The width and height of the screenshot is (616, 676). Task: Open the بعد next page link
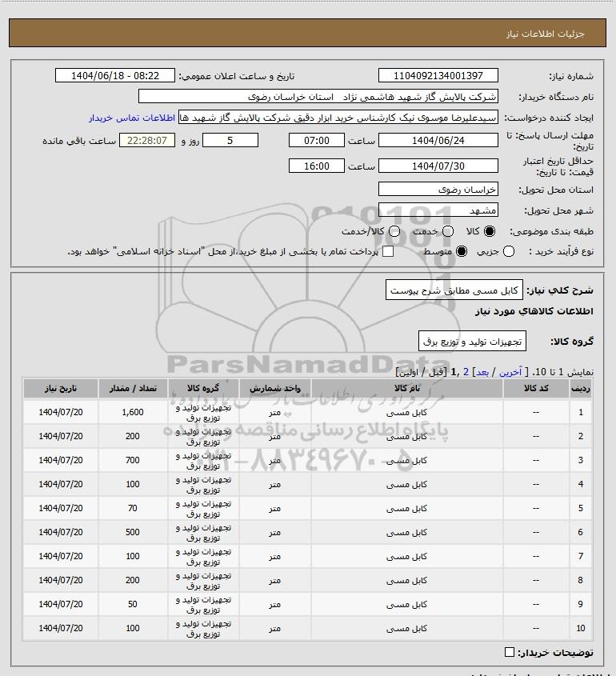coord(482,372)
